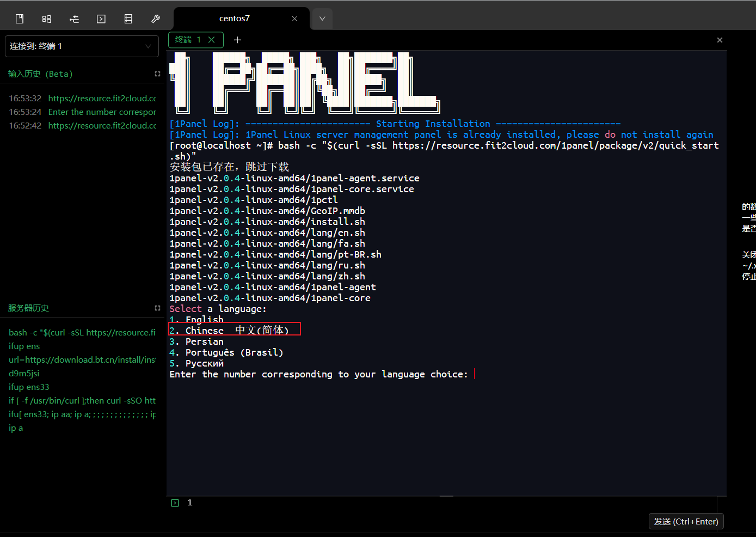Close the centos7 tab

click(294, 19)
